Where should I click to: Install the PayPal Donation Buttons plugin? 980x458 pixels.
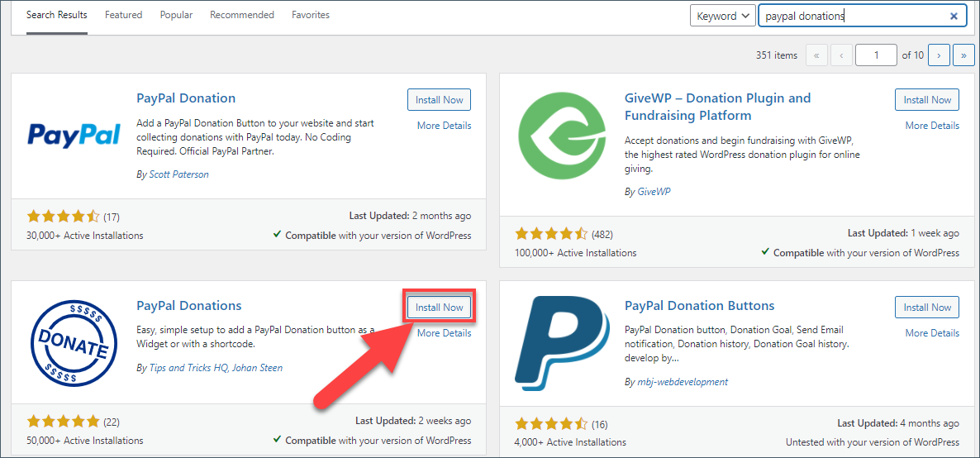click(927, 308)
